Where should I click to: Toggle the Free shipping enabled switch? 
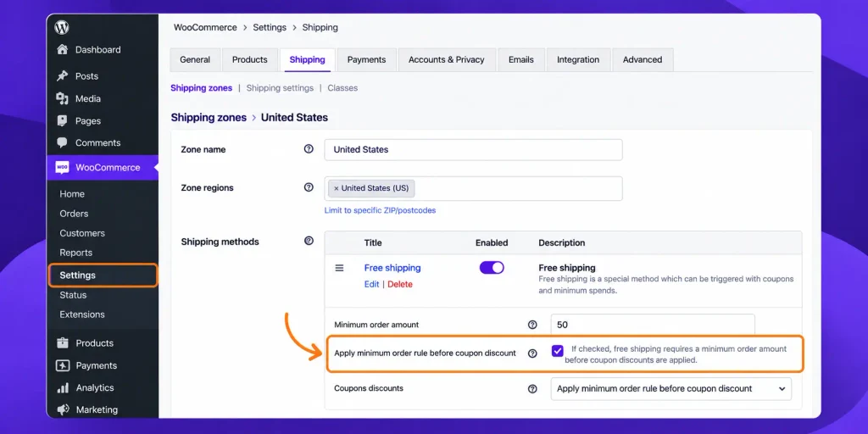point(492,267)
